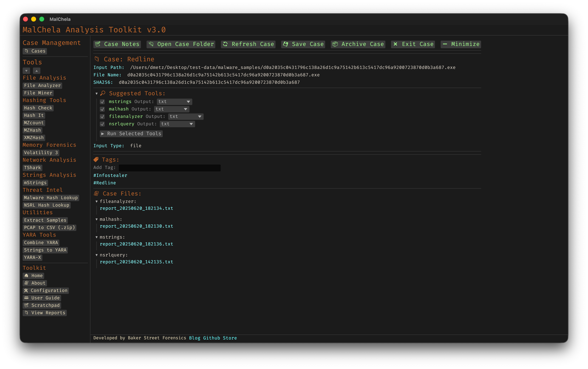Screen dimensions: 588x369
Task: Open the MZHash tool
Action: (33, 130)
